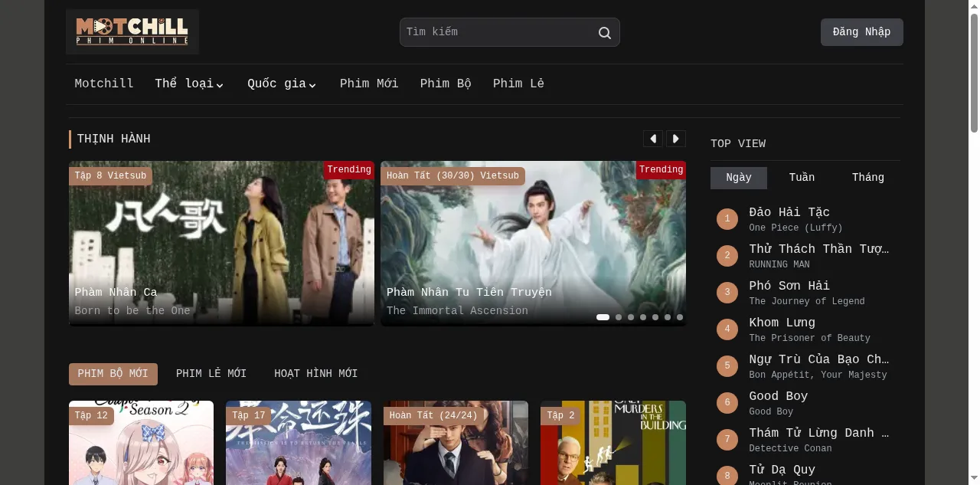Click Trending badge on Phàm Nhân Tu Tiên Truyện card
980x485 pixels.
pyautogui.click(x=661, y=169)
